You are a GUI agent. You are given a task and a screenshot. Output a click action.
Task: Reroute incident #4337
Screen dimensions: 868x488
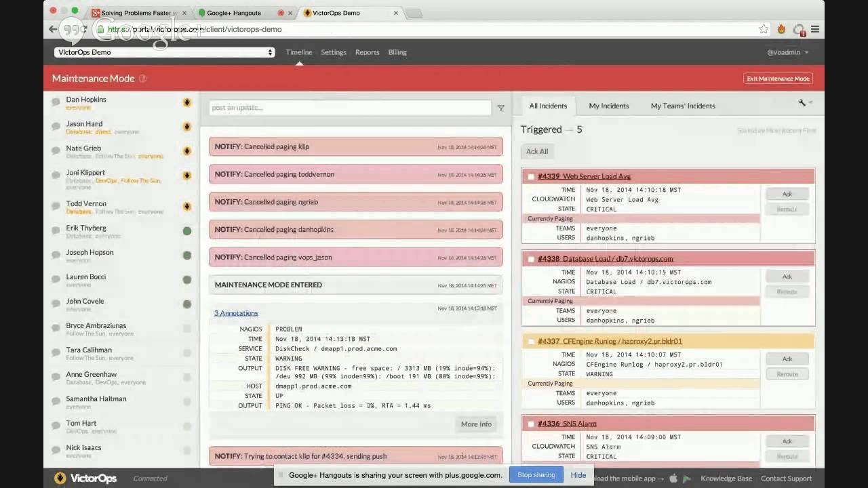787,374
